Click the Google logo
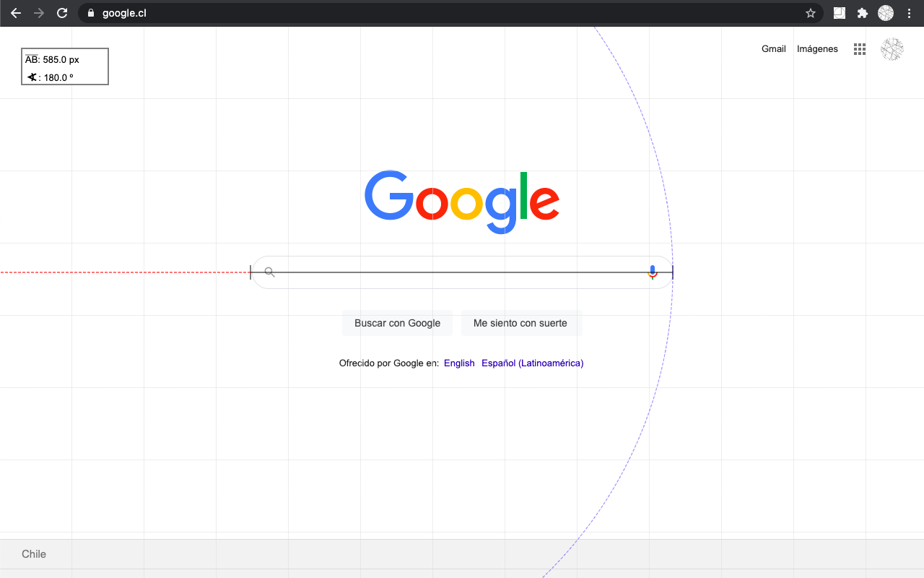 tap(462, 202)
